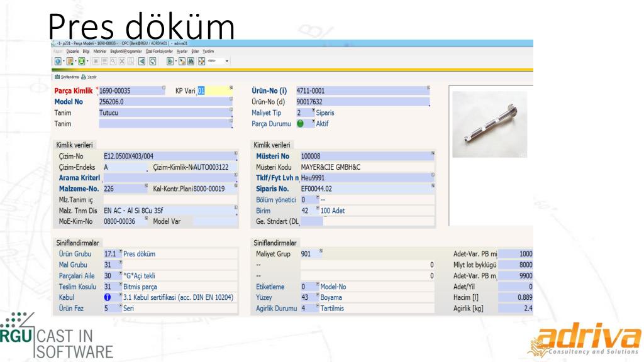Open the Baglantili Programlar menu
Image resolution: width=644 pixels, height=362 pixels.
click(x=126, y=52)
